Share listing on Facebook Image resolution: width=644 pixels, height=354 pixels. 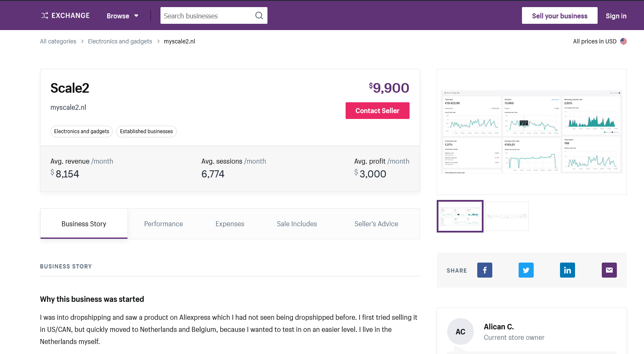point(484,270)
